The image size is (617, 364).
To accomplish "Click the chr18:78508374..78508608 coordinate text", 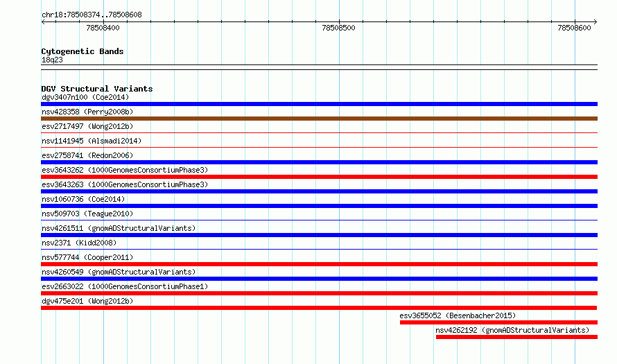I will click(92, 15).
